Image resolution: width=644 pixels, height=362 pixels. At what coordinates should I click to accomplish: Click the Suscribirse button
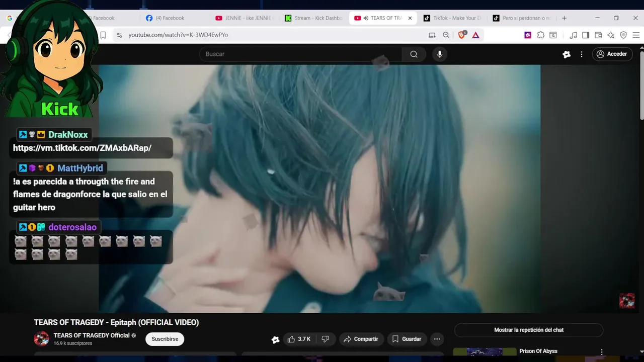pos(165,339)
